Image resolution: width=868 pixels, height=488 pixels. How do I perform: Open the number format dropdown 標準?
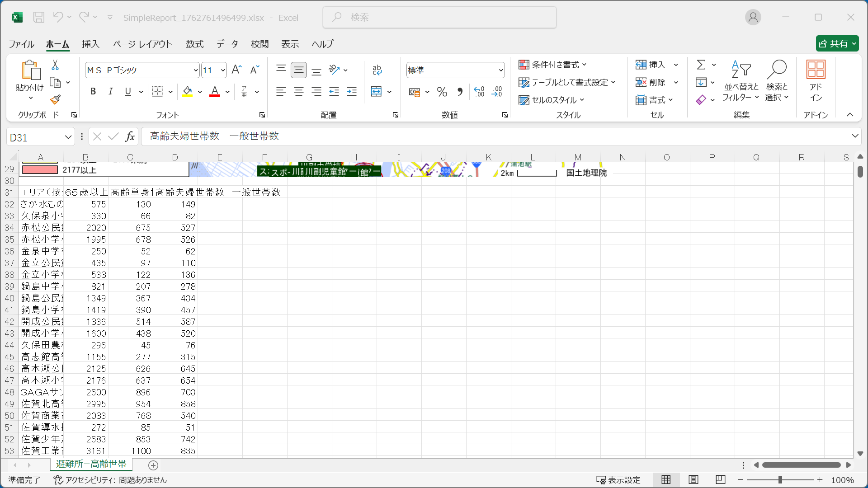[500, 70]
